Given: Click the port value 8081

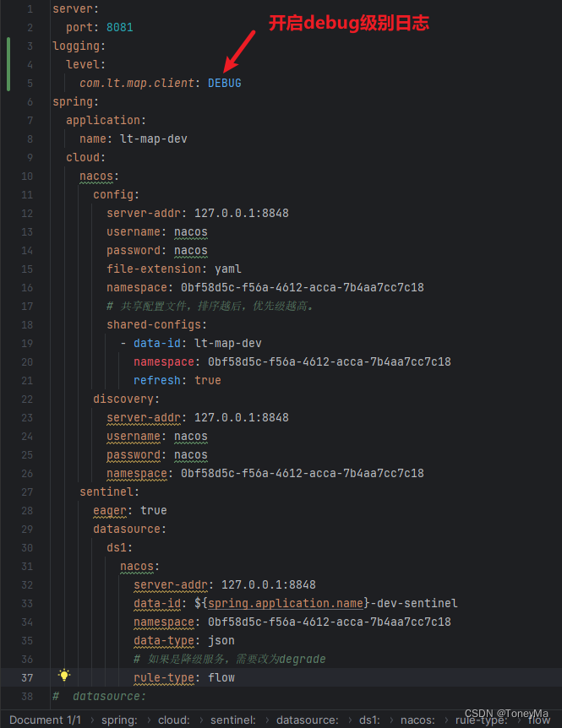Looking at the screenshot, I should [120, 27].
